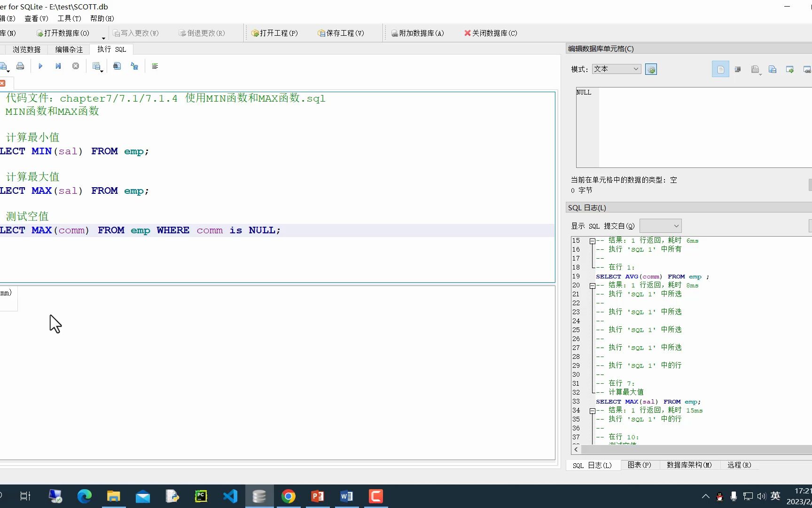Open Google Chrome from the taskbar

click(x=289, y=496)
